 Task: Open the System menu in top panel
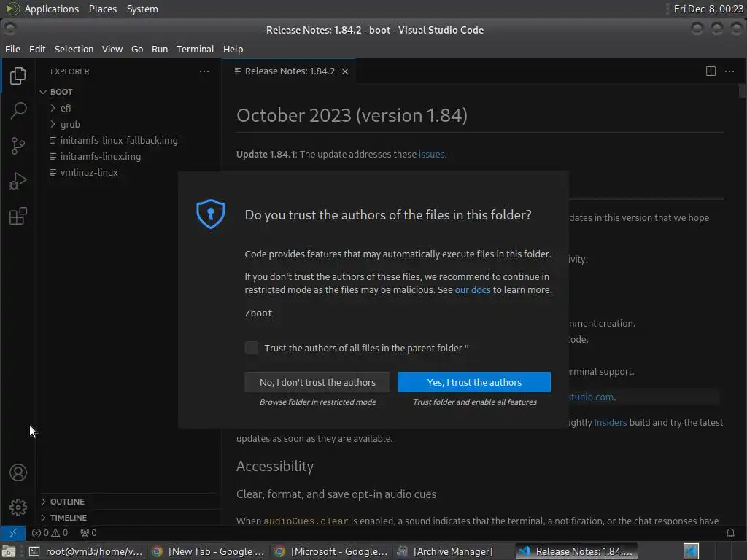[142, 9]
